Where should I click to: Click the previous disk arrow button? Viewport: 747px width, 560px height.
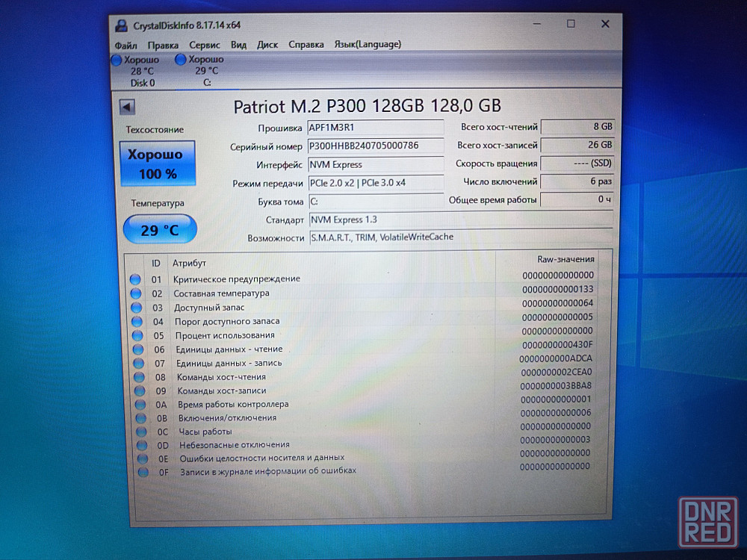[127, 107]
